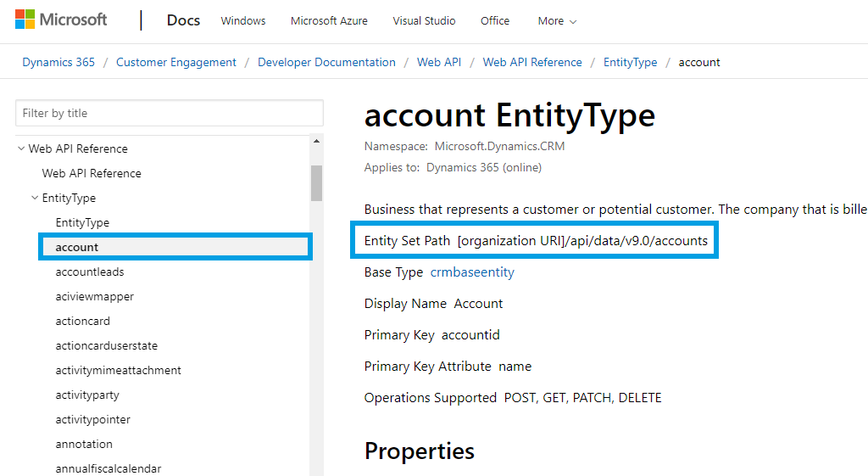Open the Docs home link

pyautogui.click(x=183, y=20)
